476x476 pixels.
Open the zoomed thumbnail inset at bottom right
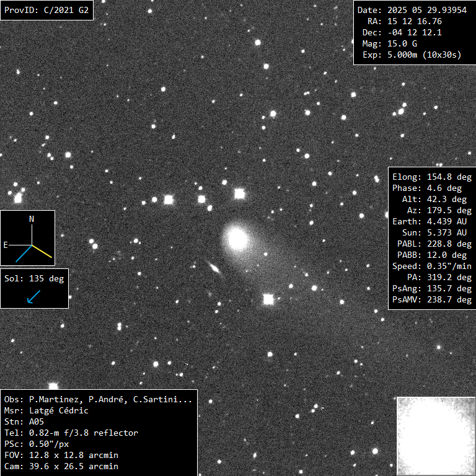(435, 436)
